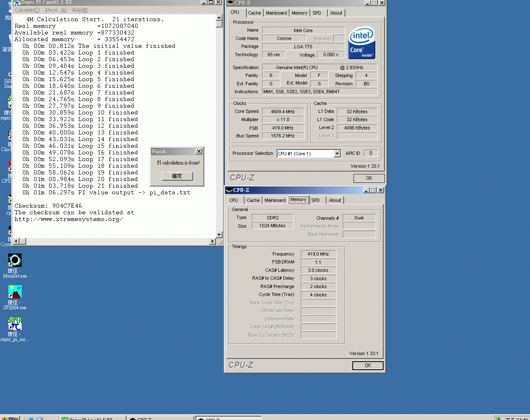Viewport: 530px width, 420px height.
Task: Click the Super PI title bar icon
Action: click(17, 2)
